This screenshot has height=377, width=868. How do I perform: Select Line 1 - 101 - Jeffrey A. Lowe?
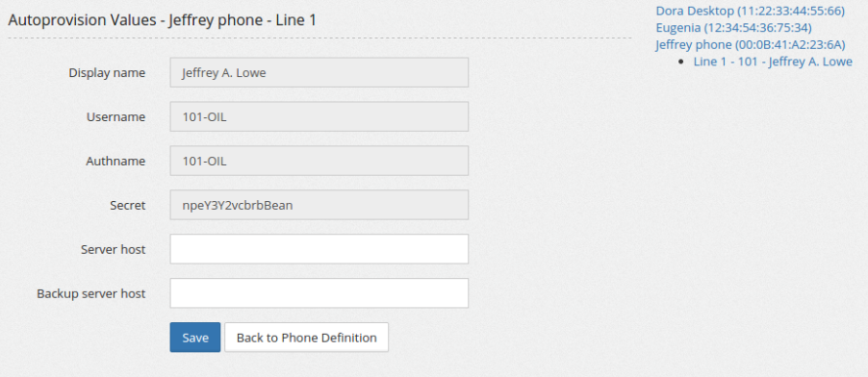(x=773, y=62)
